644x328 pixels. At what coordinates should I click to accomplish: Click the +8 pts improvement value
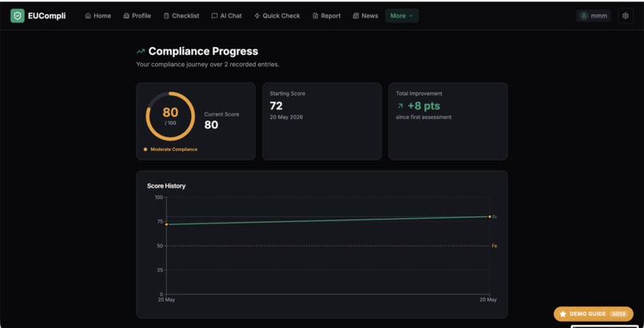[423, 106]
